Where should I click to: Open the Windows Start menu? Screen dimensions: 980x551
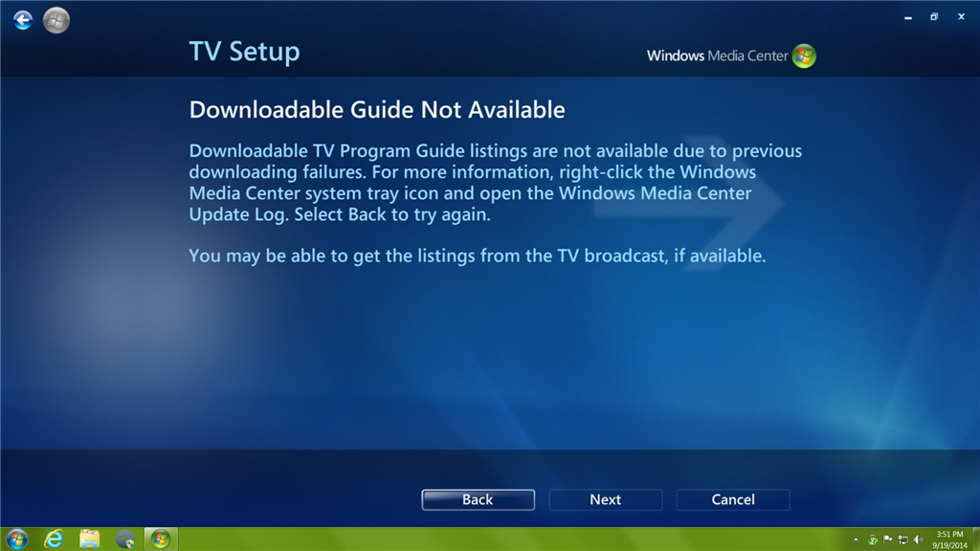click(17, 540)
